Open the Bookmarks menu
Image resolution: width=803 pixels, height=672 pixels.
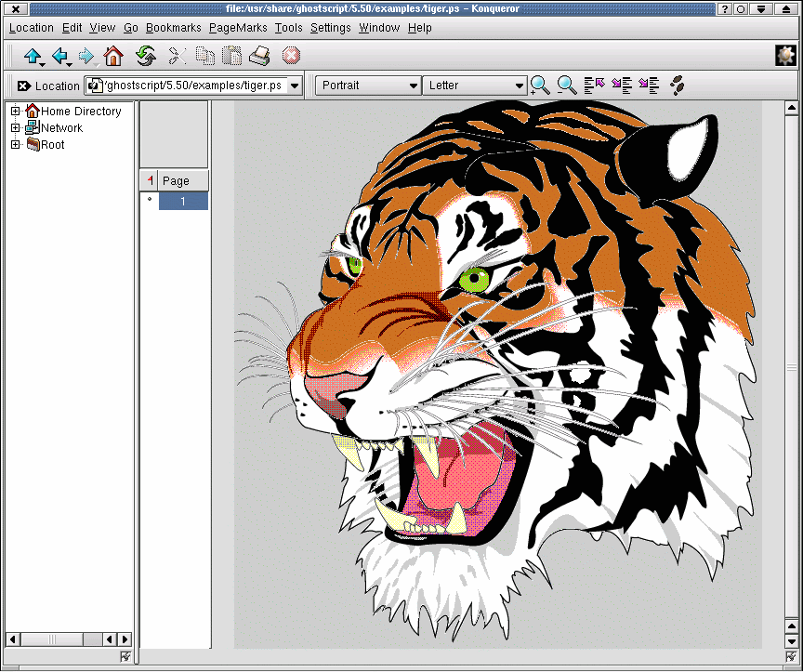click(x=173, y=28)
